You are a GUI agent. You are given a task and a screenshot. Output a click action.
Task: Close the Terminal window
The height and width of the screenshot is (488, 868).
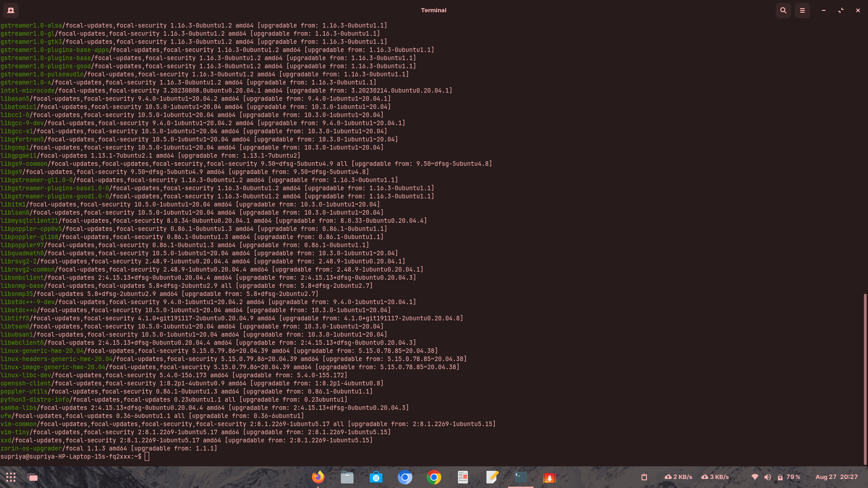(858, 10)
